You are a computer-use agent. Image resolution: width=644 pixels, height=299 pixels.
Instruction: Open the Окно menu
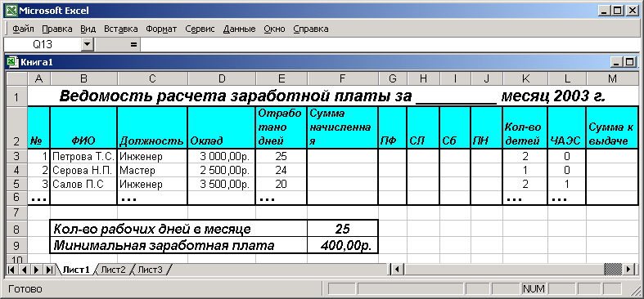click(x=274, y=29)
